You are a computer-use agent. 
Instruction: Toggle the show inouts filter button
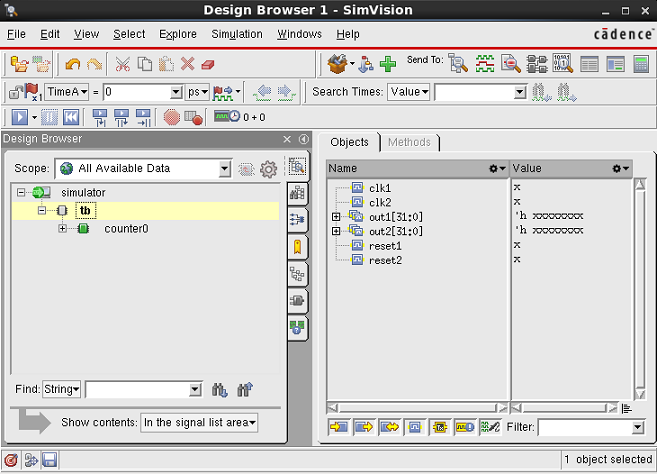[389, 427]
